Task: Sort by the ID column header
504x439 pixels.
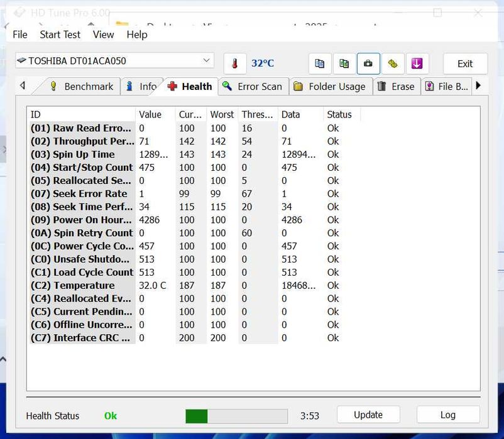Action: [x=82, y=115]
